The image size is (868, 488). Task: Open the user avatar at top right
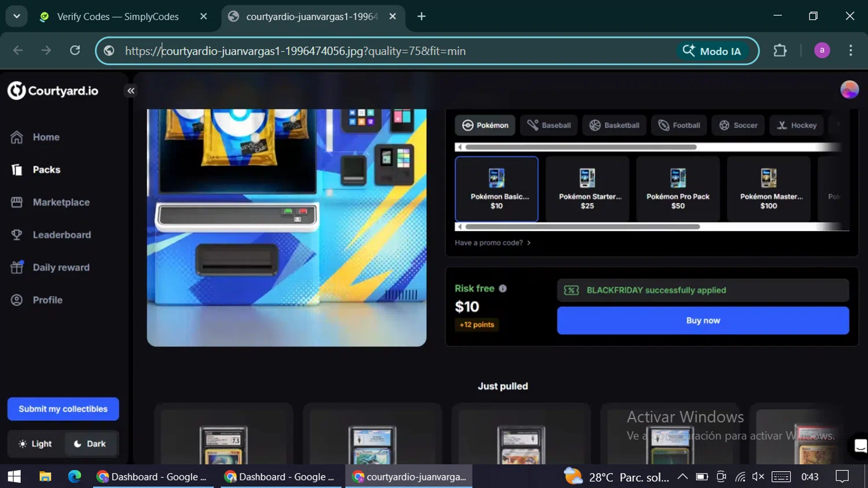(849, 90)
